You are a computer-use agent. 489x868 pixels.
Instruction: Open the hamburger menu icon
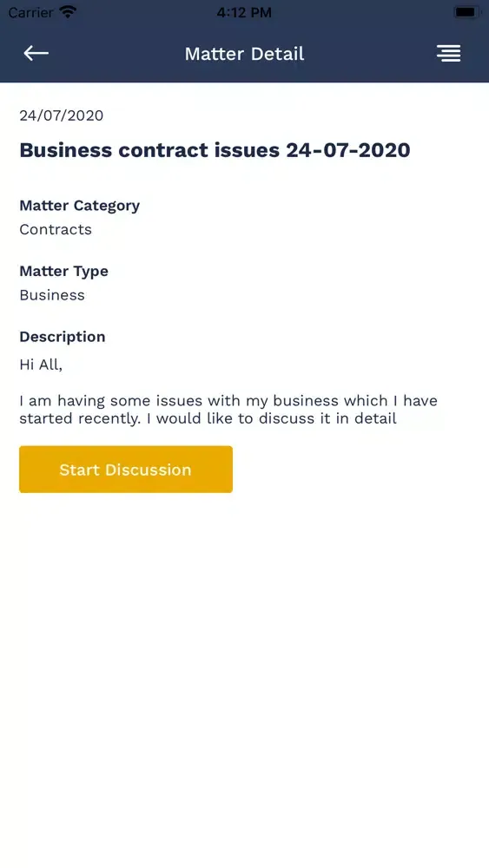pyautogui.click(x=448, y=53)
